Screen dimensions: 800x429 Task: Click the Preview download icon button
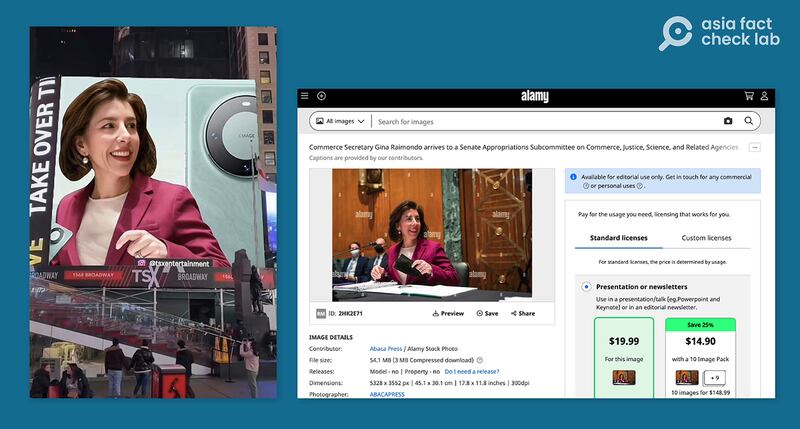448,313
